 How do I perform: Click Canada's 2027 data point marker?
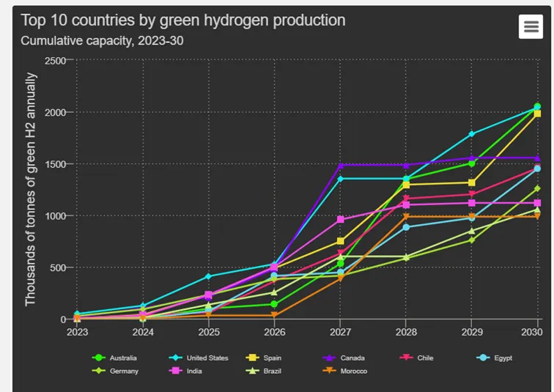(x=340, y=166)
